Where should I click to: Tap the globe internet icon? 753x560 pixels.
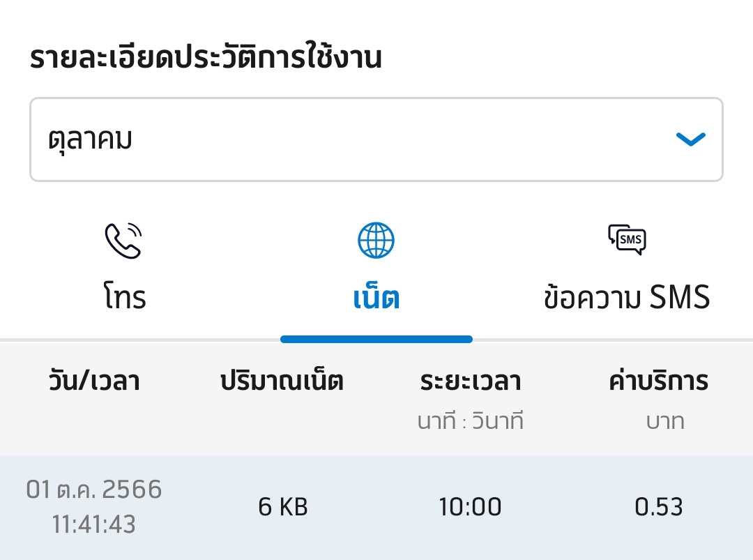click(376, 241)
